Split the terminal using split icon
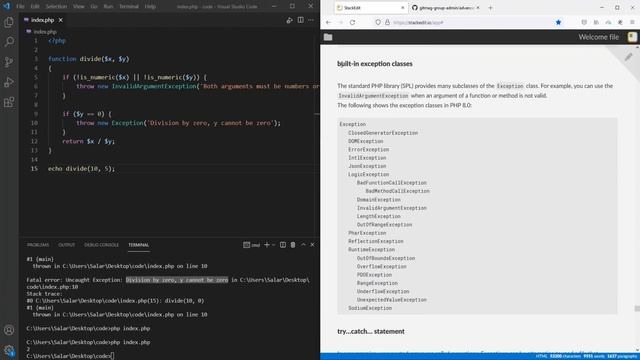Screen dimensions: 640x360 click(x=282, y=244)
